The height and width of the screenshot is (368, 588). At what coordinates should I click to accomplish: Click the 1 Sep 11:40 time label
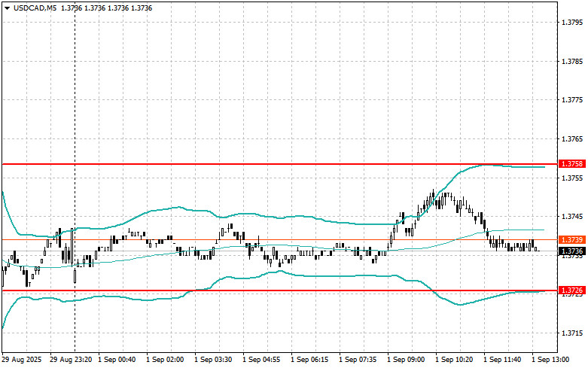502,360
